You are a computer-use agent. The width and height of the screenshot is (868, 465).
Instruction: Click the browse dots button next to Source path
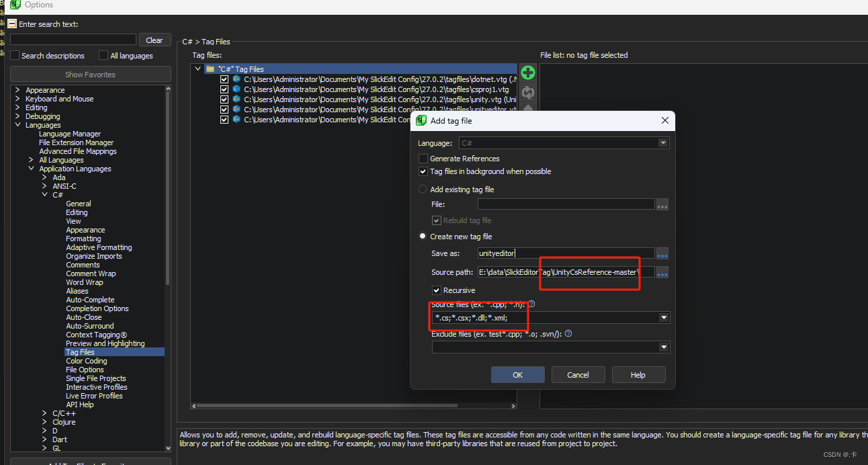pyautogui.click(x=662, y=272)
